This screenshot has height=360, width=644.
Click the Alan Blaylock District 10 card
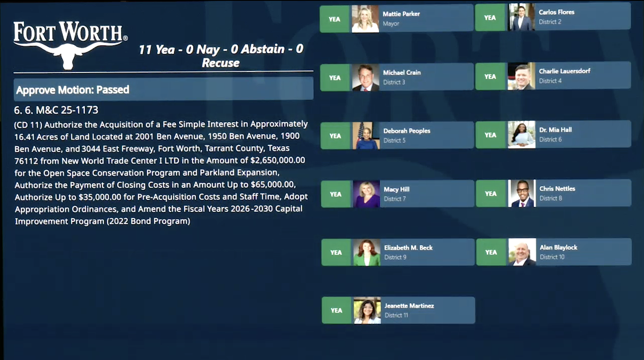pyautogui.click(x=583, y=252)
